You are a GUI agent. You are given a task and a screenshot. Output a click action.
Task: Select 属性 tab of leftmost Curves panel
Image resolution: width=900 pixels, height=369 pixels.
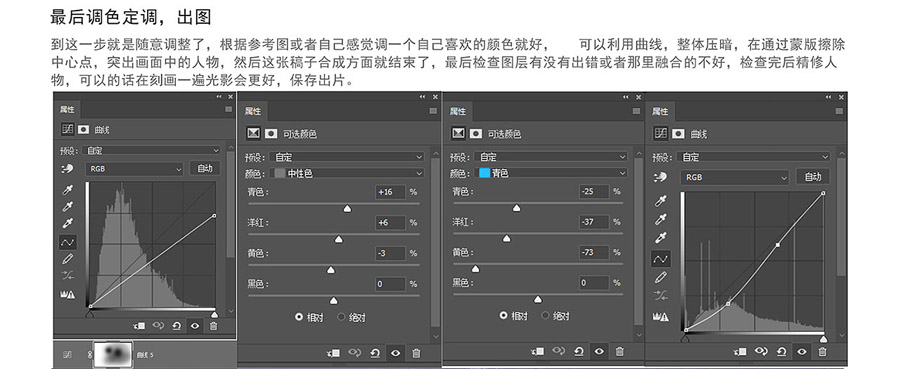click(x=68, y=109)
